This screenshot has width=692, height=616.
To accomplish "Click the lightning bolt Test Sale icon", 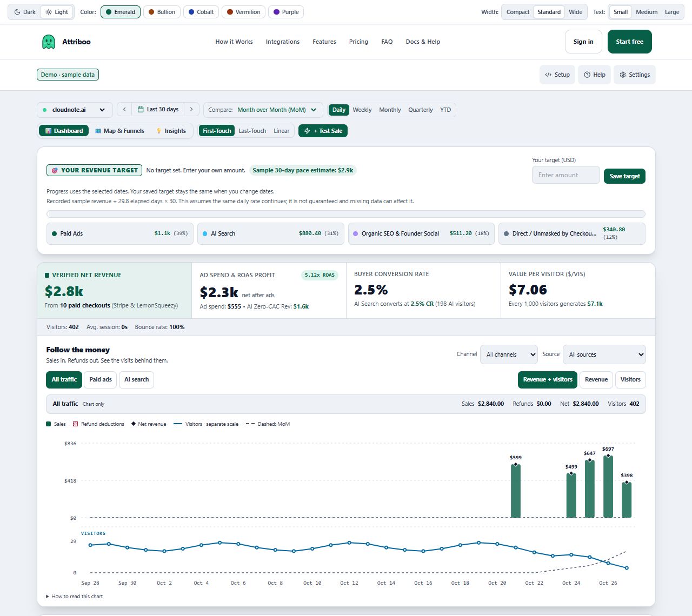I will pyautogui.click(x=307, y=131).
